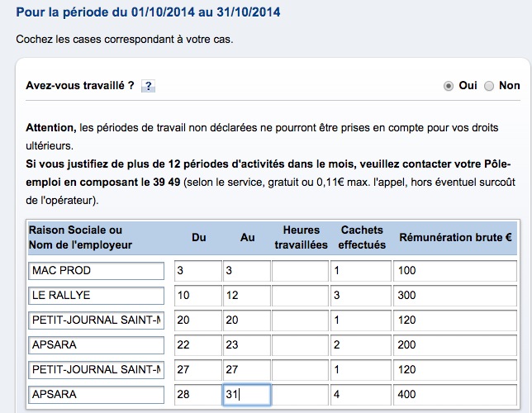Select the Oui radio button
The width and height of the screenshot is (532, 413).
(449, 85)
